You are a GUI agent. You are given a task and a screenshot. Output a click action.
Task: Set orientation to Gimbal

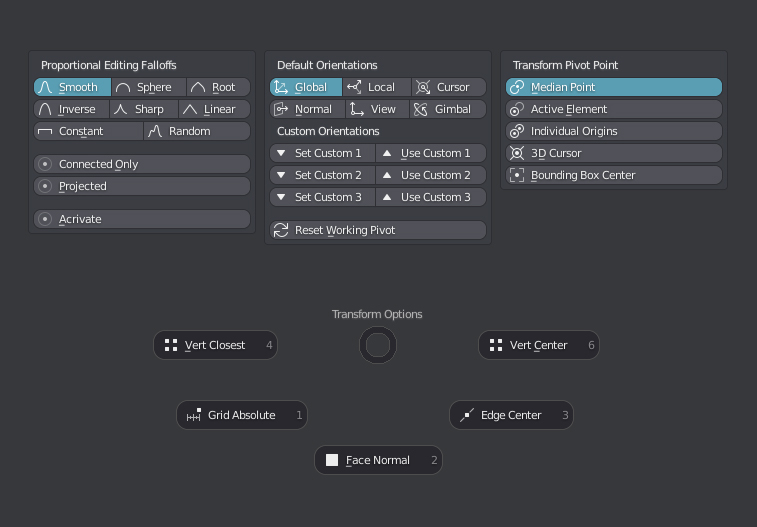tap(448, 109)
